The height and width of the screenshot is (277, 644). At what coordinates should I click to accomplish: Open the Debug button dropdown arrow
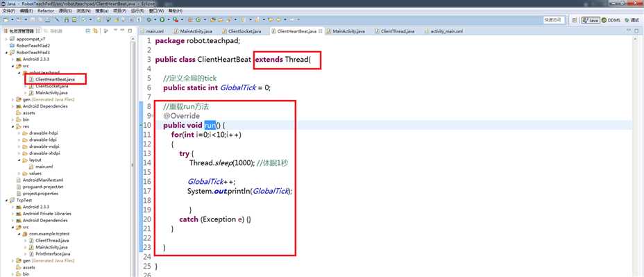coord(155,19)
